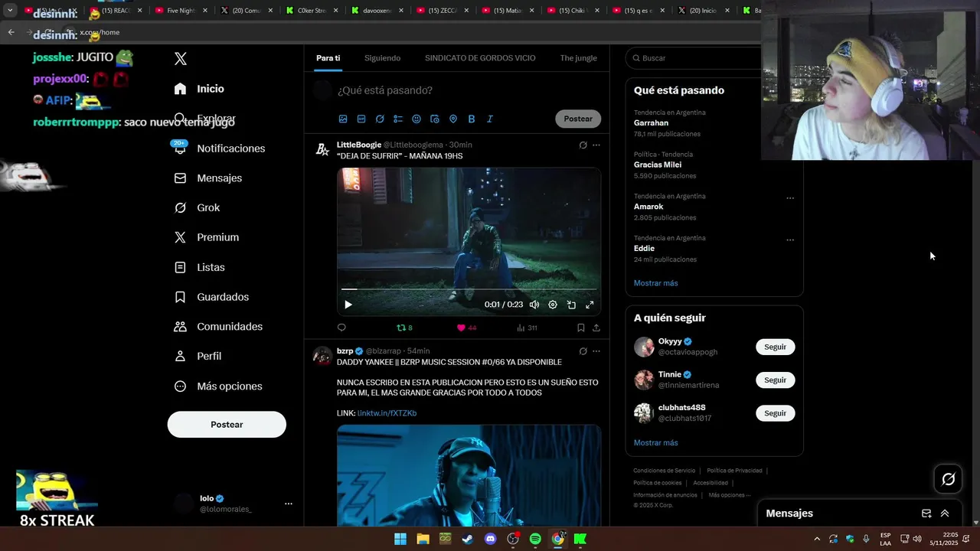Unlike the LittleBoogie post heart

pyautogui.click(x=466, y=328)
